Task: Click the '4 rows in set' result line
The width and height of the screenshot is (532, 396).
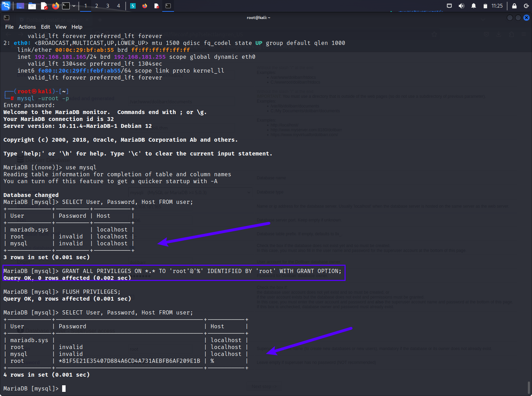Action: pos(47,375)
